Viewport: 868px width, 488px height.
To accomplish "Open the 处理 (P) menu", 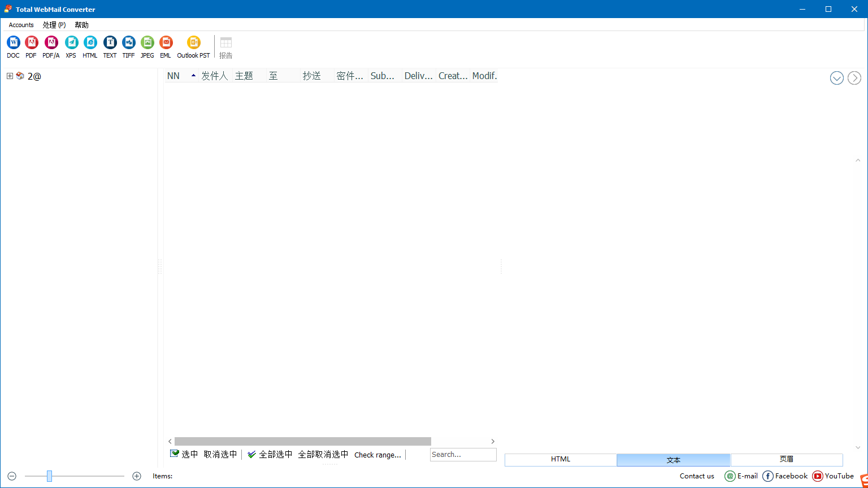I will pos(54,25).
